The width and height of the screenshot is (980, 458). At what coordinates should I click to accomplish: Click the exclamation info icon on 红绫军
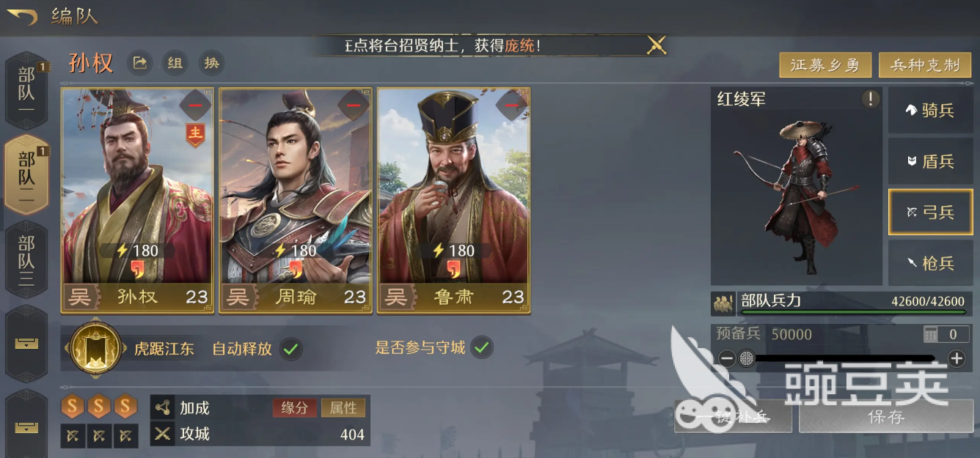[870, 99]
